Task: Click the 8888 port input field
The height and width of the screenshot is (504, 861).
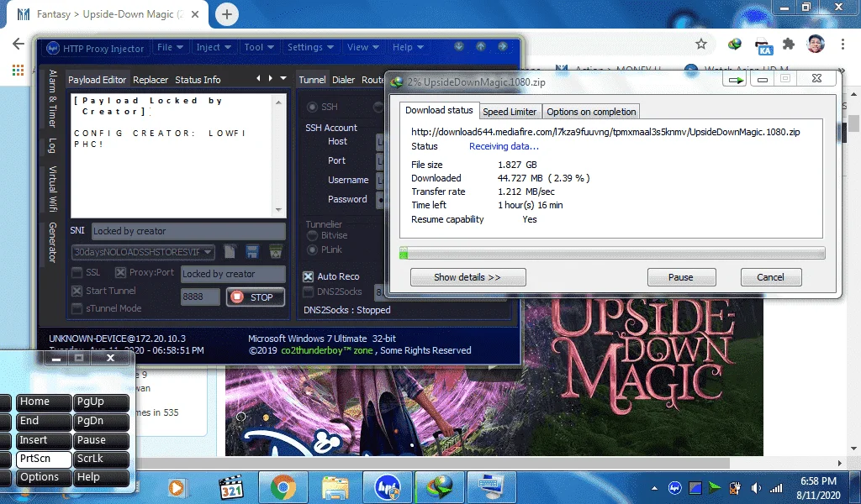Action: pos(200,297)
